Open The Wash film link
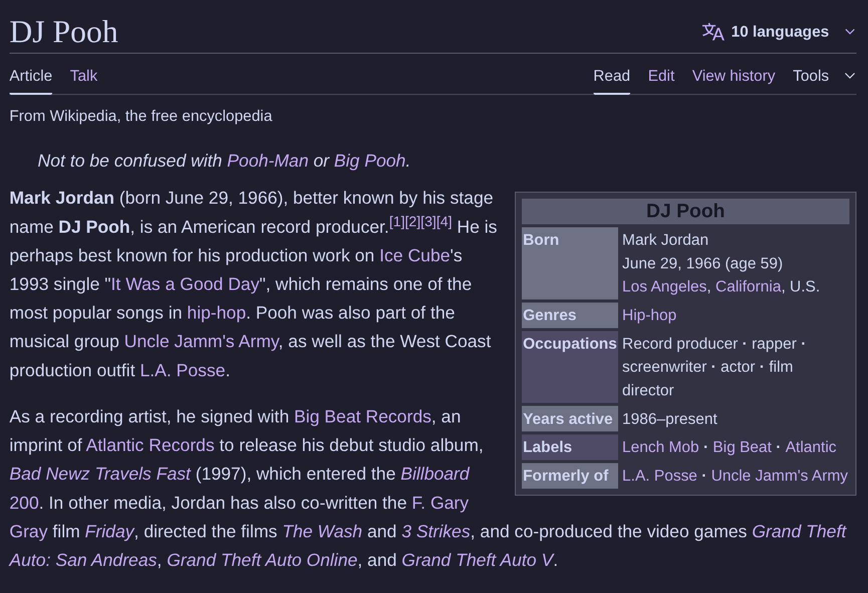The height and width of the screenshot is (593, 868). click(x=322, y=532)
